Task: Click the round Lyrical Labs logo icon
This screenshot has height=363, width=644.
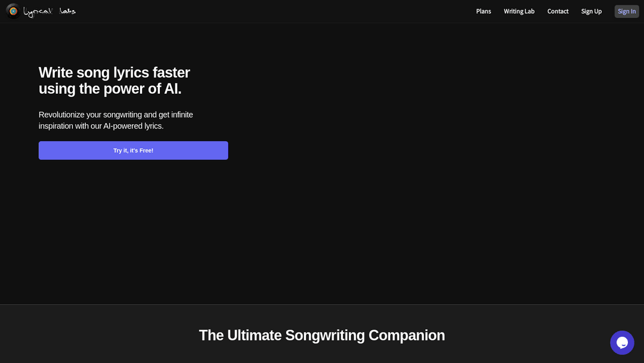Action: pyautogui.click(x=13, y=11)
